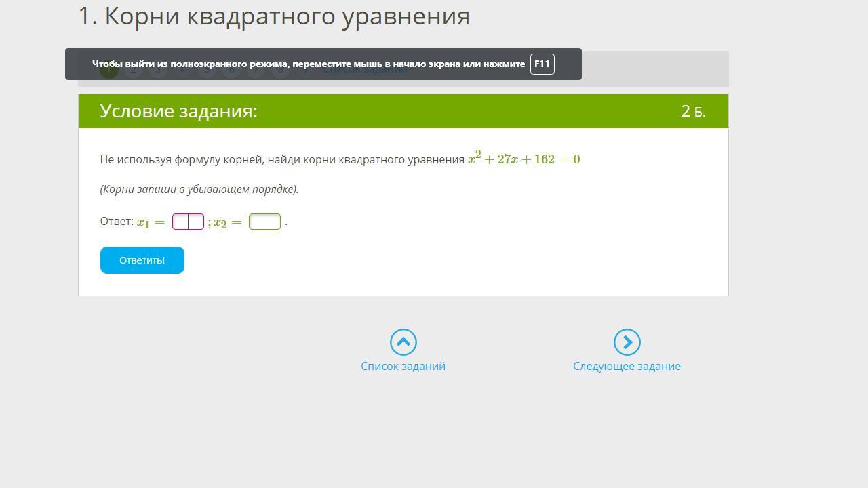Click the right-arrow circle icon above Следующее задание
Screen dimensions: 868x488
tap(627, 342)
